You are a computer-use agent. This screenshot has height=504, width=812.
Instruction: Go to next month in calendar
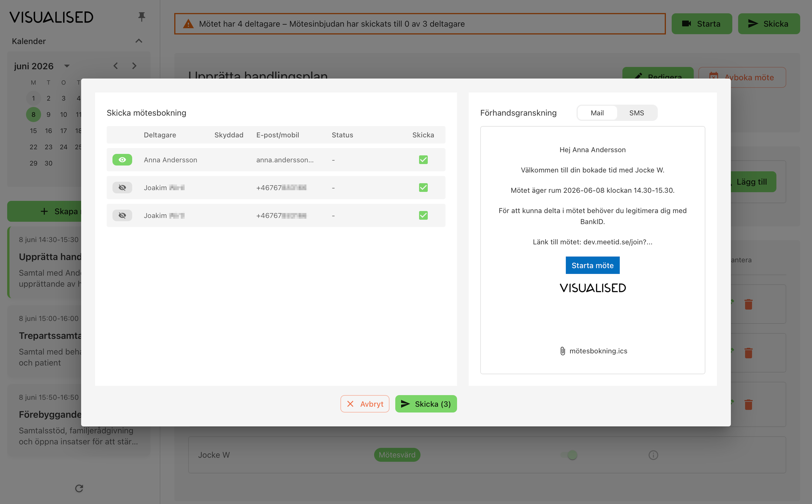tap(134, 66)
